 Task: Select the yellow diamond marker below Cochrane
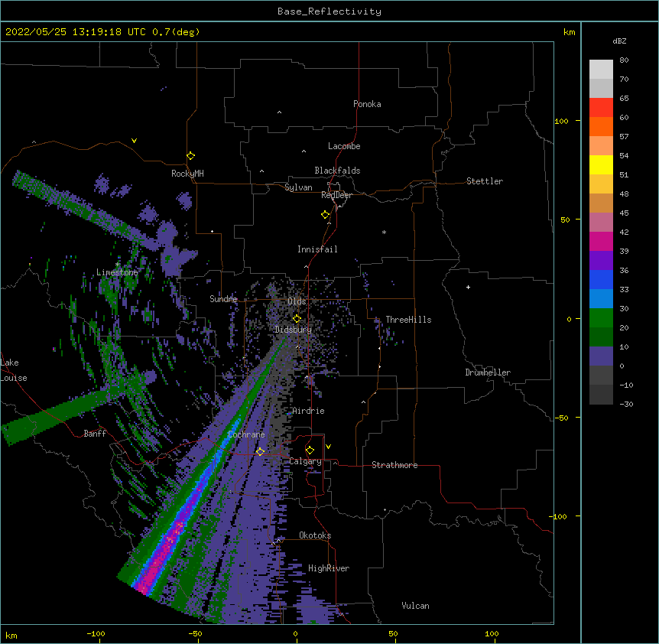tap(260, 451)
